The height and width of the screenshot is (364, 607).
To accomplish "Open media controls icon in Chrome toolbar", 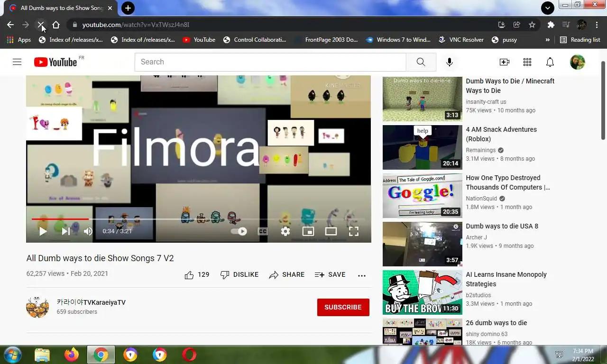I will pos(566,25).
